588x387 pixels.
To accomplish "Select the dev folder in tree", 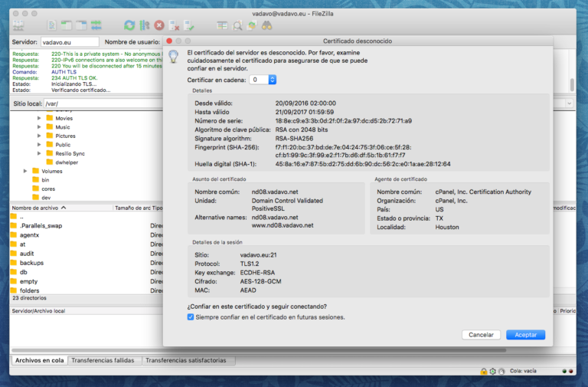I will 46,198.
